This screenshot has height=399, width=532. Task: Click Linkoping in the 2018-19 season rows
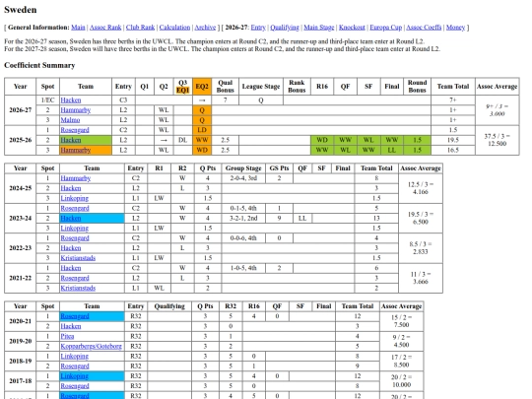(74, 357)
